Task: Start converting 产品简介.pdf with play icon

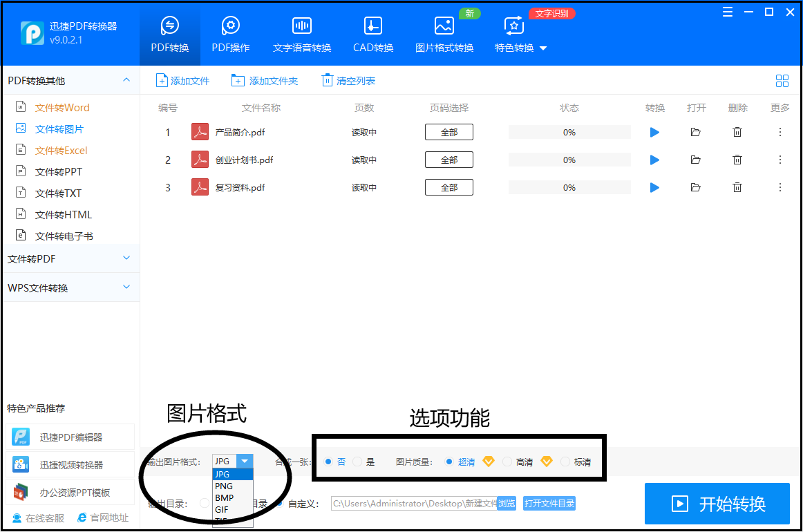Action: (x=654, y=132)
